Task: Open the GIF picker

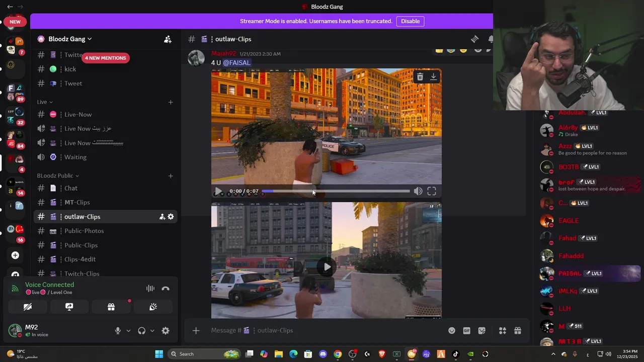Action: coord(467,331)
